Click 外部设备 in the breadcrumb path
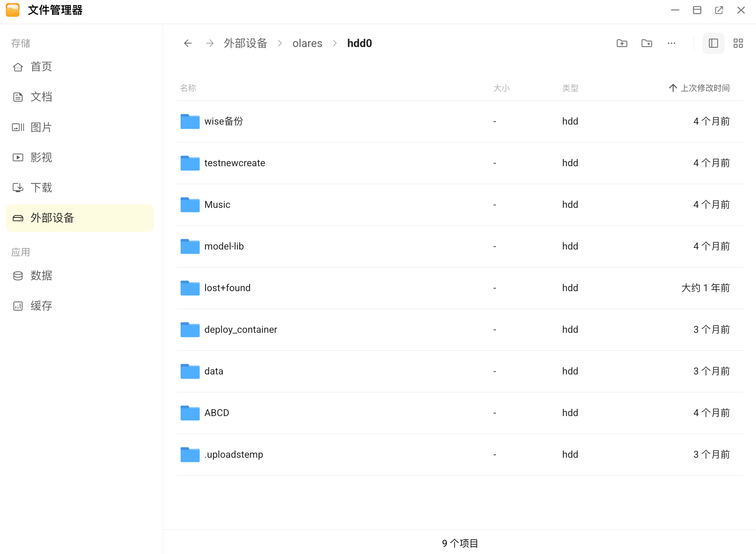 coord(245,43)
